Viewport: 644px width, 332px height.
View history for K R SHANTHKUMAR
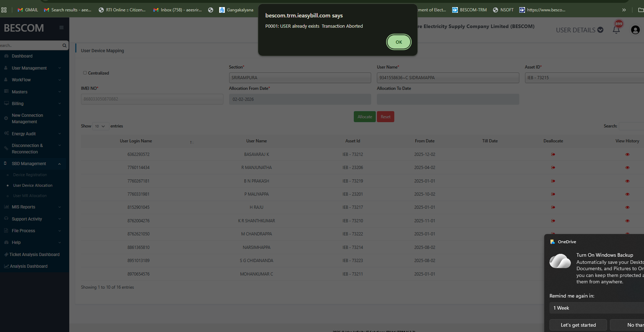pyautogui.click(x=627, y=221)
